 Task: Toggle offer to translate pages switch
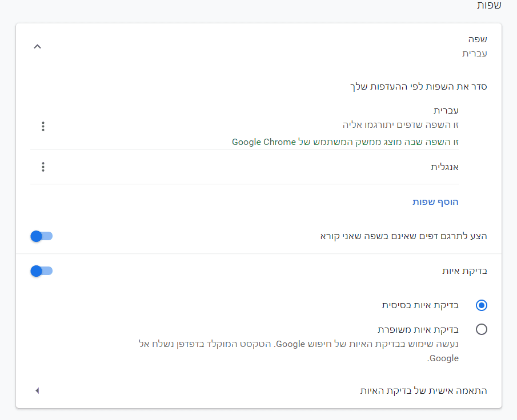pos(41,236)
